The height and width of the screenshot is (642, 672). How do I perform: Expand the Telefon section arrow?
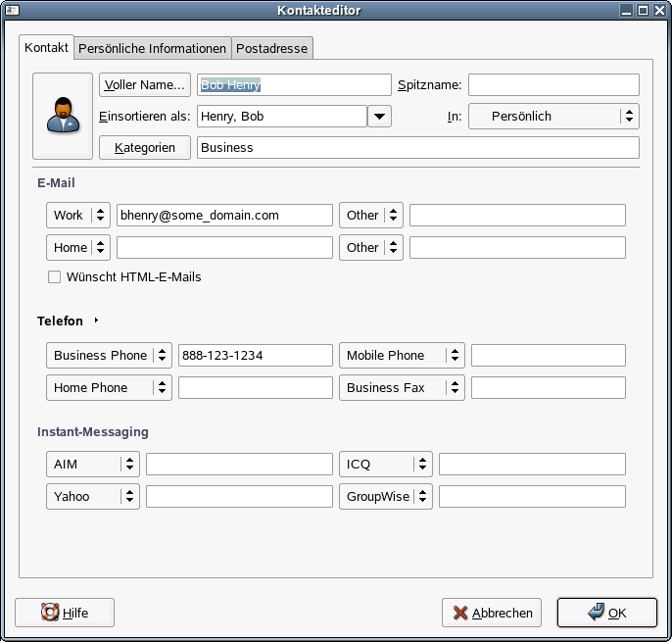(x=96, y=321)
